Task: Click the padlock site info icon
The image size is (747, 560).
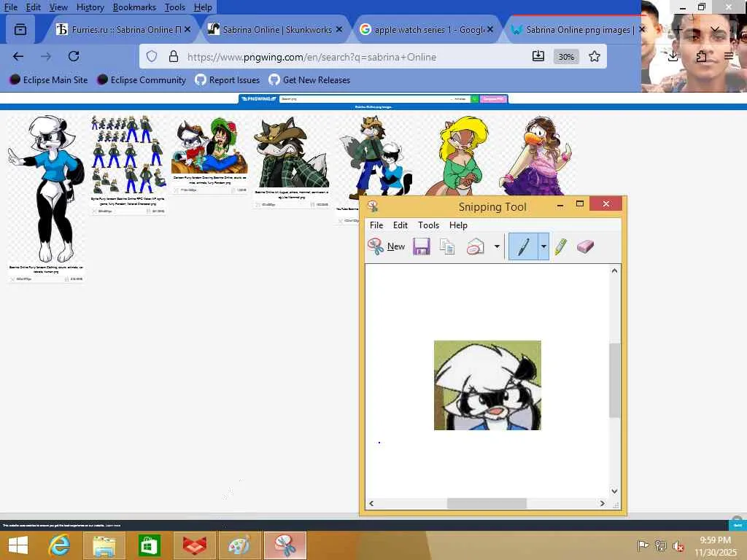Action: coord(174,57)
